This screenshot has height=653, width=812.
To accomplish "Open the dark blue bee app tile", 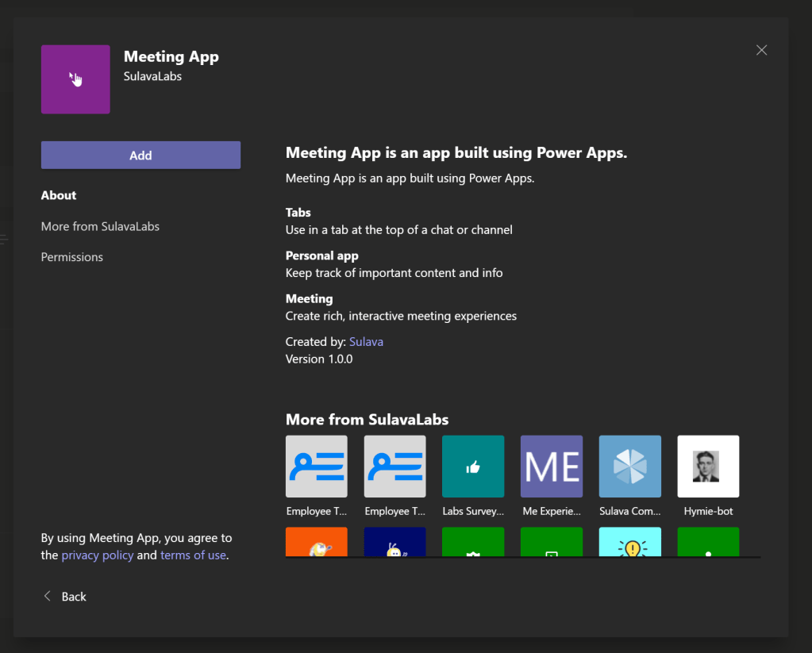I will (x=394, y=542).
